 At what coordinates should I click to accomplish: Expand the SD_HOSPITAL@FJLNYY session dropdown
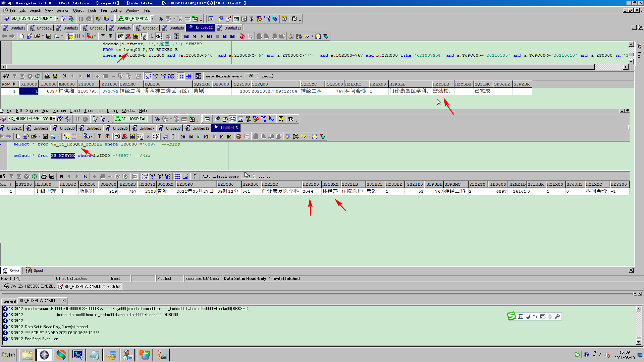click(x=57, y=19)
